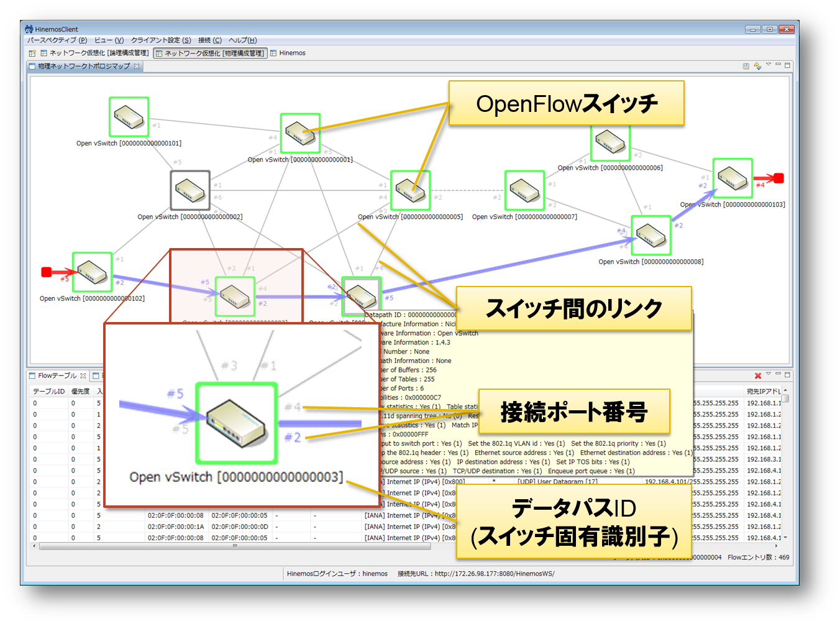
Task: Maximize the topology map view panel
Action: pos(787,65)
